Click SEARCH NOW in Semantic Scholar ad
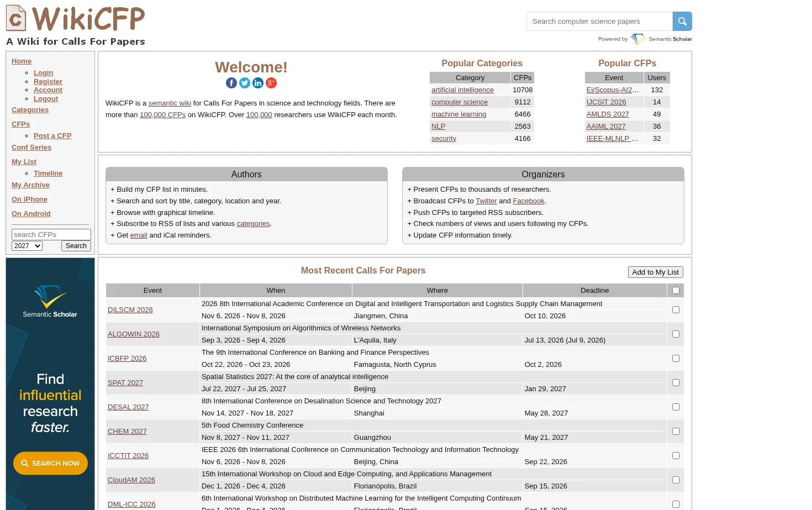Screen dimensions: 812x510 [x=50, y=463]
